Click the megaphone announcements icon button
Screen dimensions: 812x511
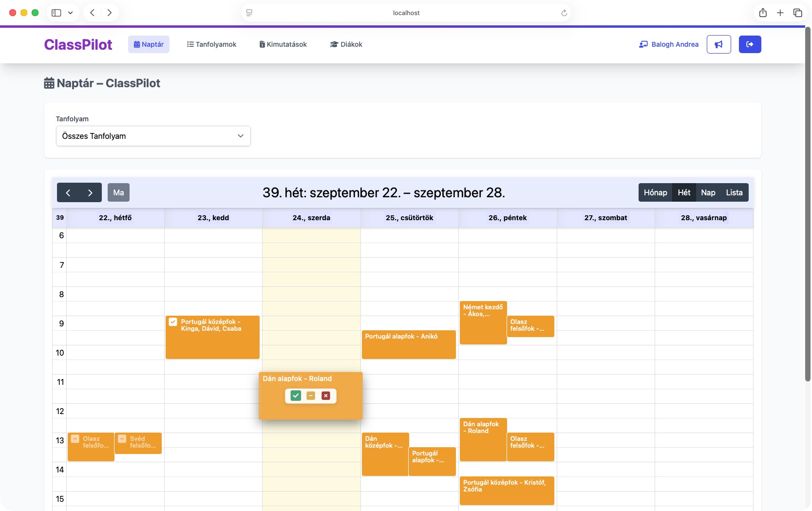[718, 44]
